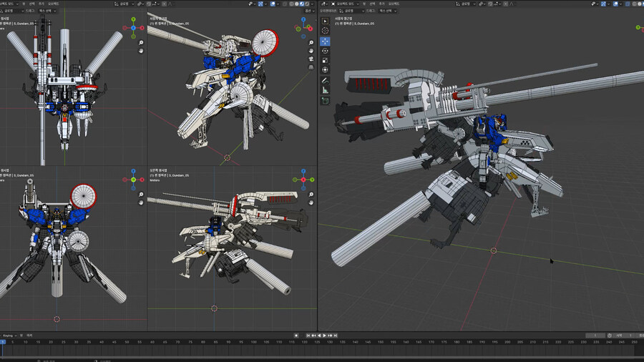Toggle proportional editing in right viewport header
Screen dimensions: 644x362
[x=506, y=4]
